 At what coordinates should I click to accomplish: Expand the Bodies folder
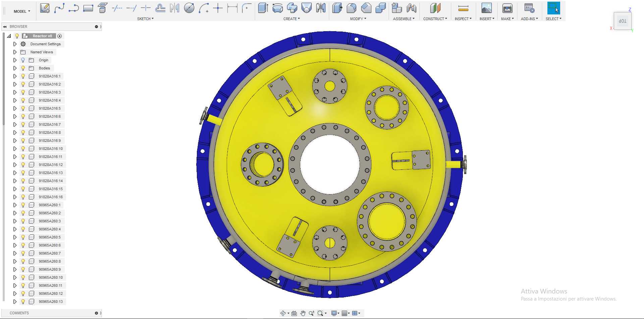pyautogui.click(x=15, y=68)
